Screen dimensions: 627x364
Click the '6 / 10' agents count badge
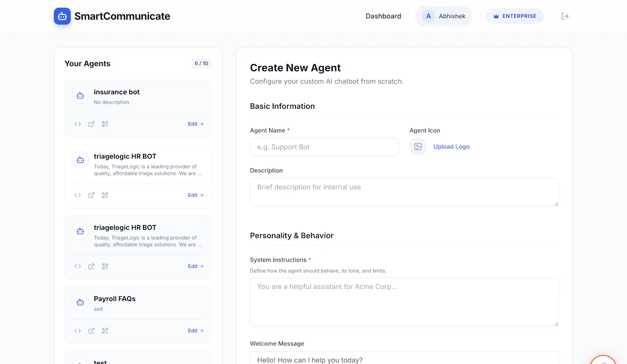coord(201,63)
